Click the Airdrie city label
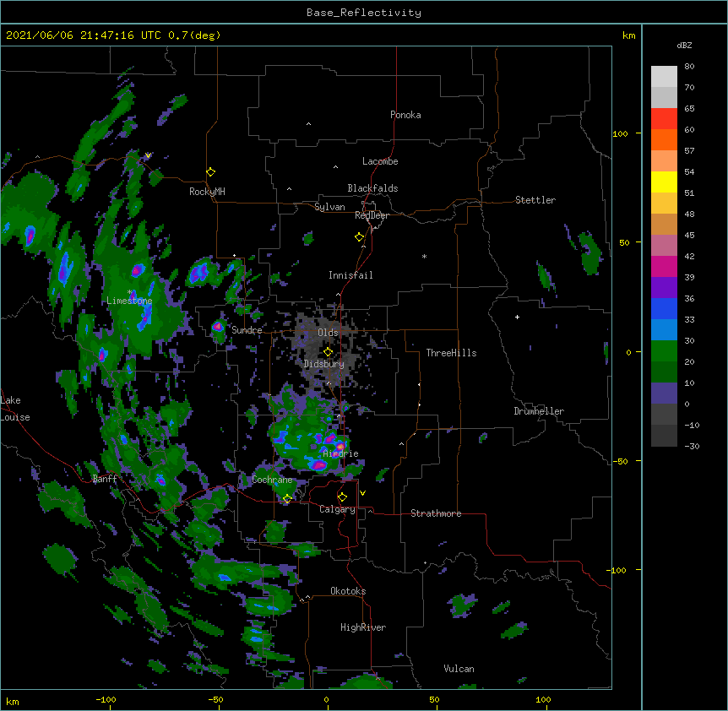The image size is (728, 711). point(340,453)
